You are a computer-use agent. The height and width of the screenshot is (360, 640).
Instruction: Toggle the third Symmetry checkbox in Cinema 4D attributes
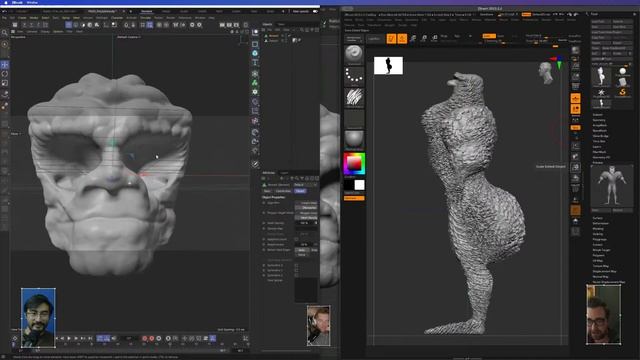pyautogui.click(x=296, y=276)
